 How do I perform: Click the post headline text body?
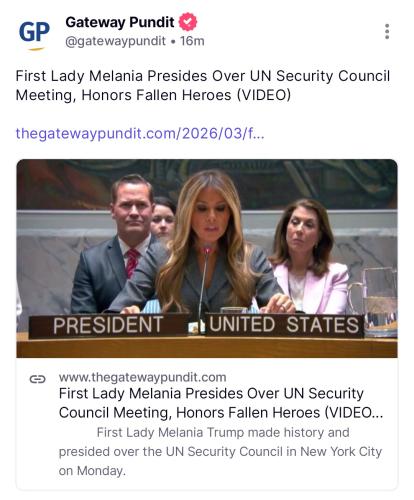point(203,85)
